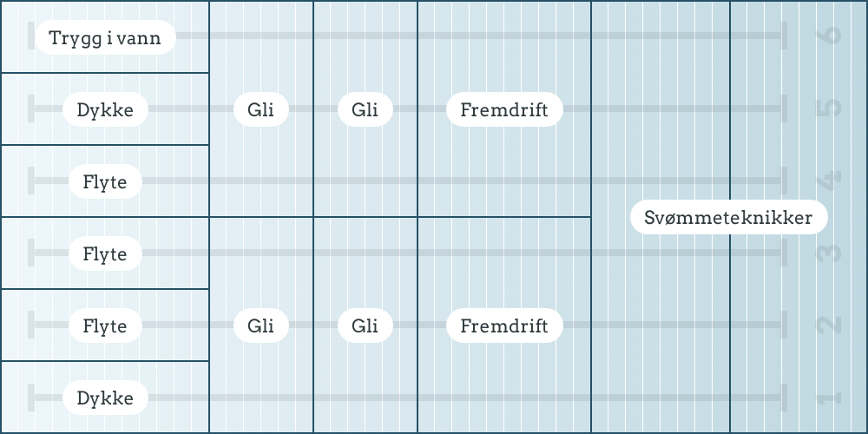The height and width of the screenshot is (434, 868).
Task: Click the lane number 1 marker
Action: (x=829, y=398)
